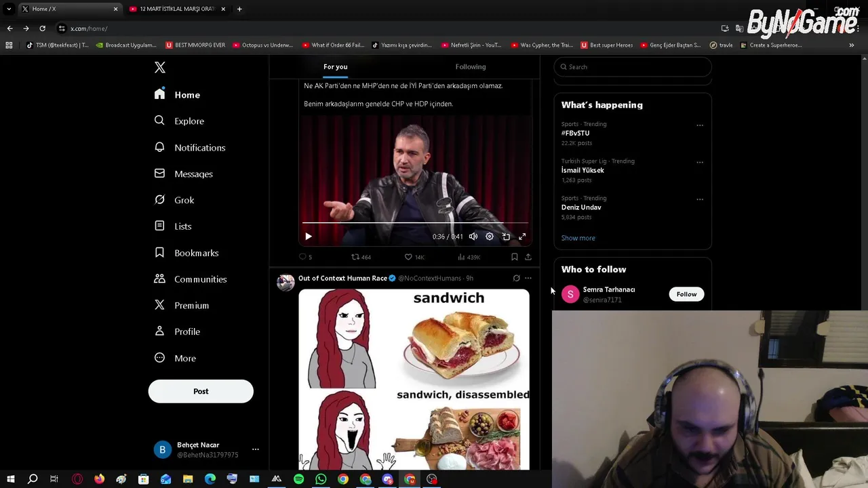Like the video post with 14K likes
The image size is (868, 488).
click(x=414, y=257)
